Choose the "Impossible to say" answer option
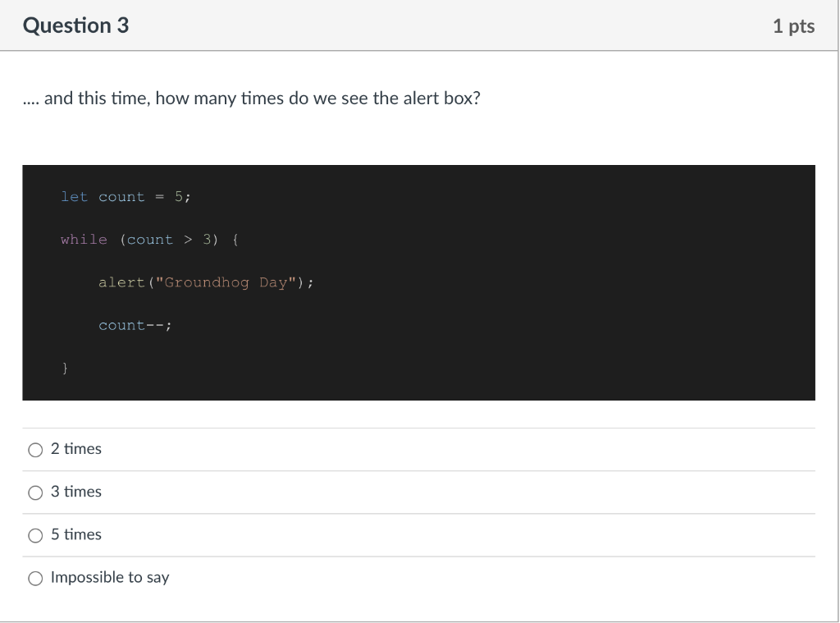This screenshot has width=840, height=623. click(x=35, y=578)
